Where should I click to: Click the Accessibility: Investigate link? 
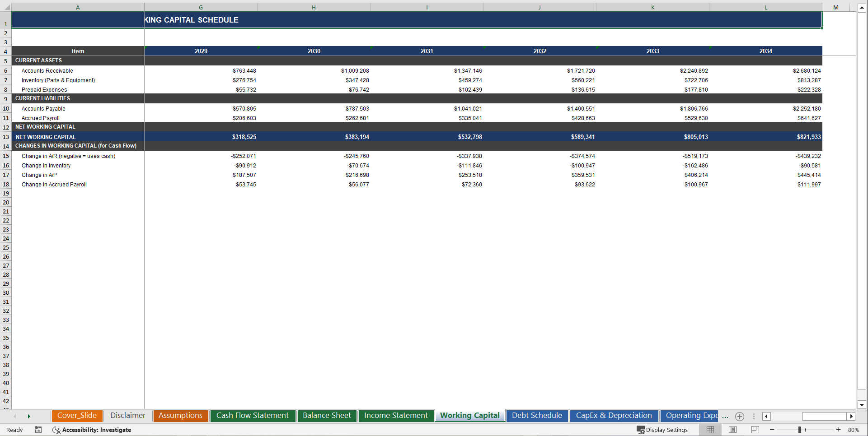(96, 430)
